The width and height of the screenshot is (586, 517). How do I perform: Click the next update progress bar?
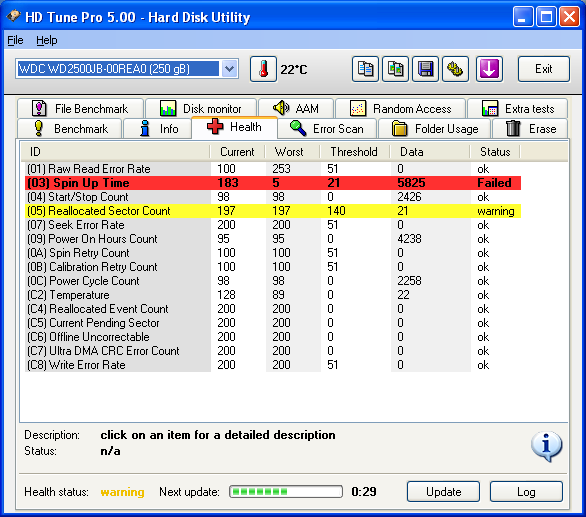tap(286, 492)
